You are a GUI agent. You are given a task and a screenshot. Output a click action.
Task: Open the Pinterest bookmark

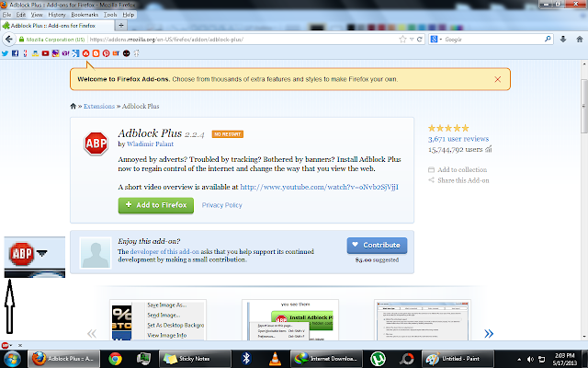pos(107,53)
